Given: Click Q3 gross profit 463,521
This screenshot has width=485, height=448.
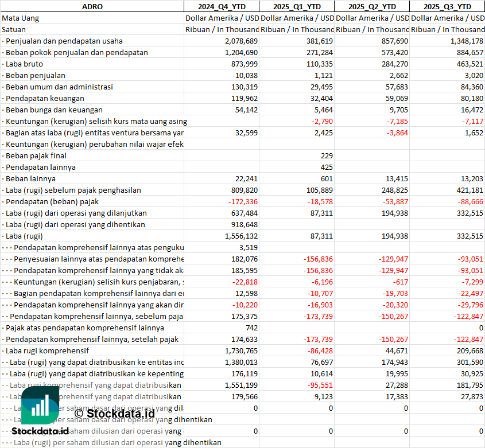Looking at the screenshot, I should tap(470, 64).
